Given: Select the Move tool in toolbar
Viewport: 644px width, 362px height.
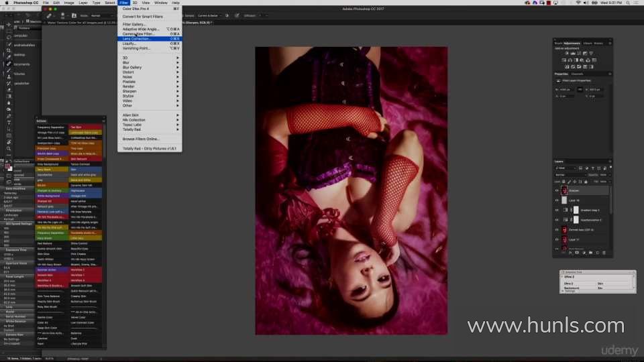Looking at the screenshot, I should point(9,25).
